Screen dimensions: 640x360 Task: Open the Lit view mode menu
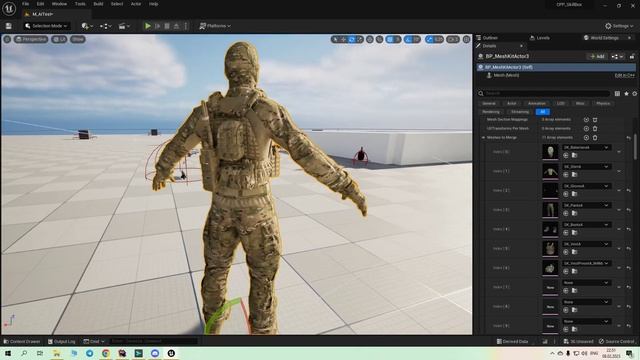click(x=60, y=39)
